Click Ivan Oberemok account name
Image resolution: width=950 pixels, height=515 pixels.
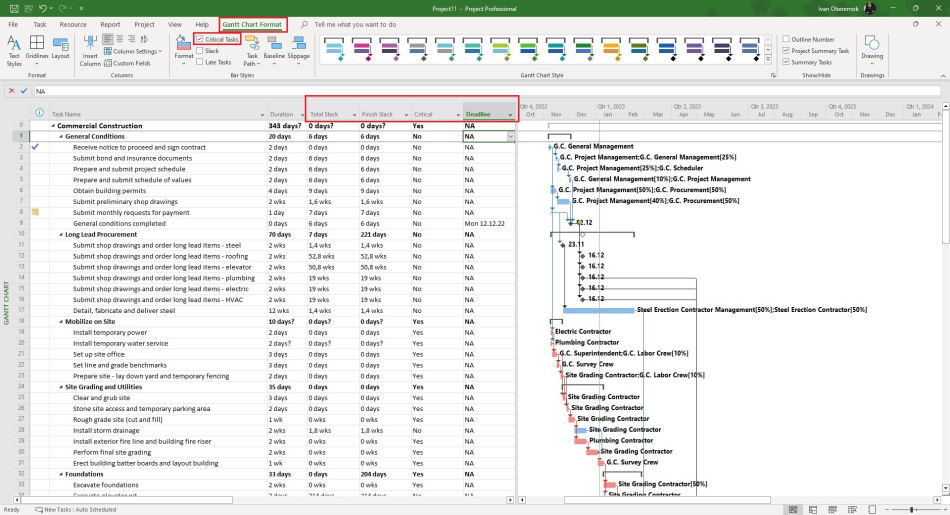pyautogui.click(x=837, y=8)
